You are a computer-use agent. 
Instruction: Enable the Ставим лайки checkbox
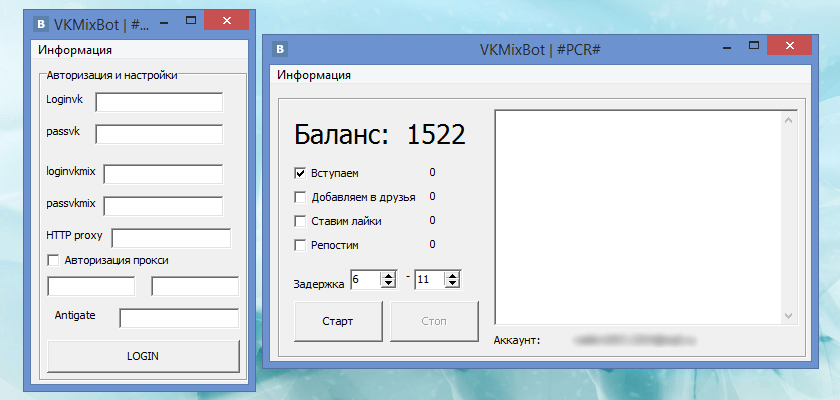300,221
